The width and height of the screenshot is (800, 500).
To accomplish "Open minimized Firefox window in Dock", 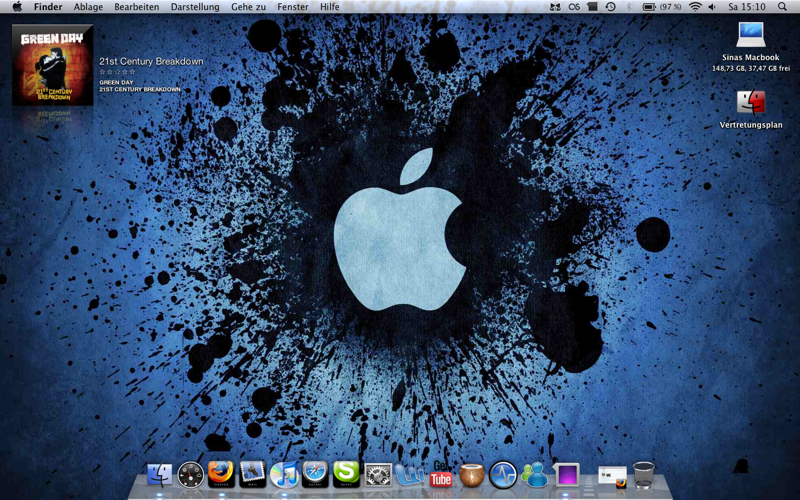I will pos(612,477).
